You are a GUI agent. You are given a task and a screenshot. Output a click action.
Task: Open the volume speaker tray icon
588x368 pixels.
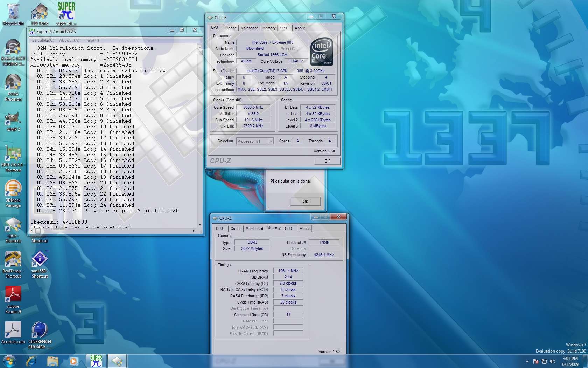(x=553, y=361)
